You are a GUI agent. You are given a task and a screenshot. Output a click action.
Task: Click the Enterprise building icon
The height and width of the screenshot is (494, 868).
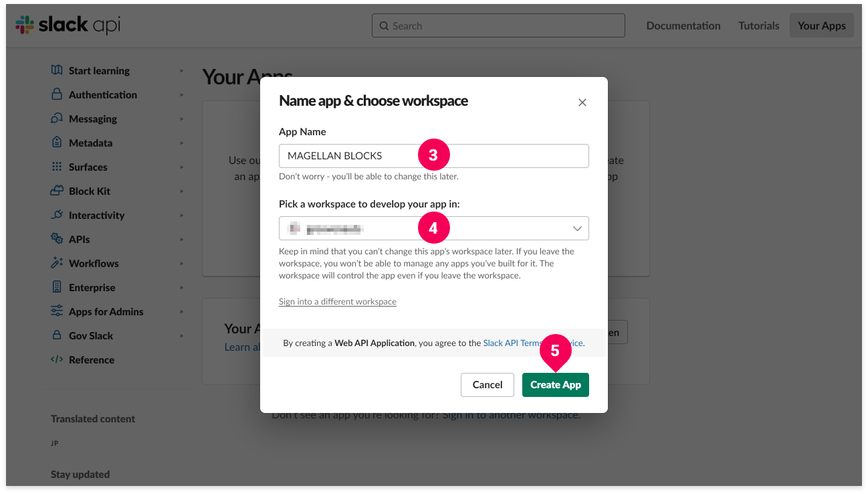57,287
